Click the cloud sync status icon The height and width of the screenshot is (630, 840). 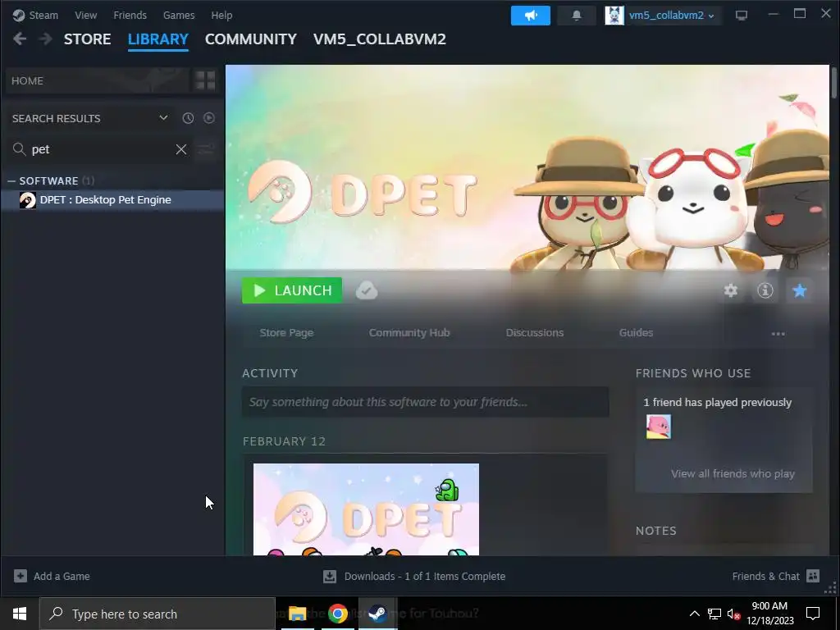coord(367,290)
